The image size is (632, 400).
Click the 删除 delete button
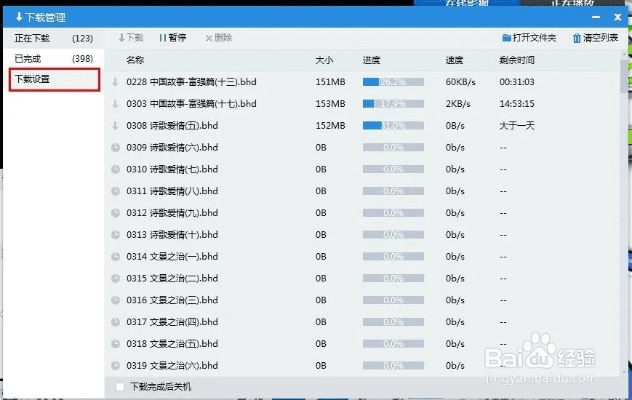click(218, 38)
